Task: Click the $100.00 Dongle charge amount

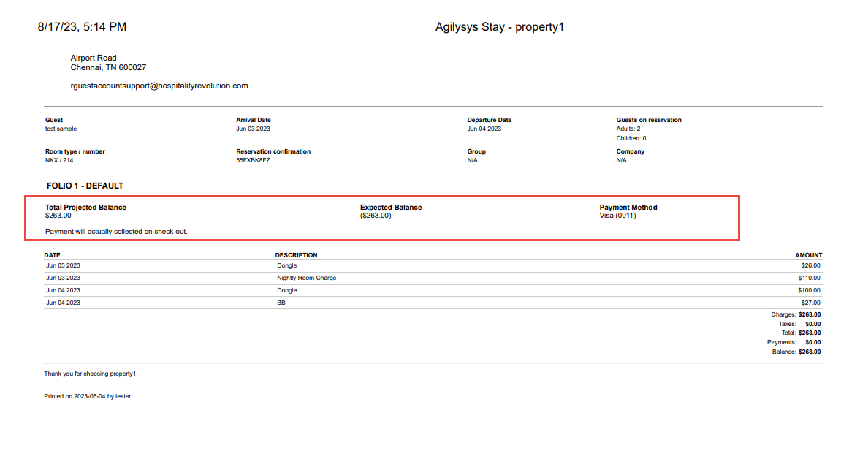Action: [809, 290]
